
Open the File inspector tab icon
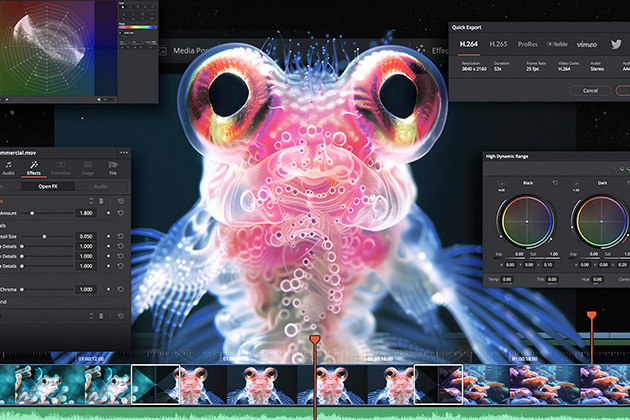coord(113,165)
